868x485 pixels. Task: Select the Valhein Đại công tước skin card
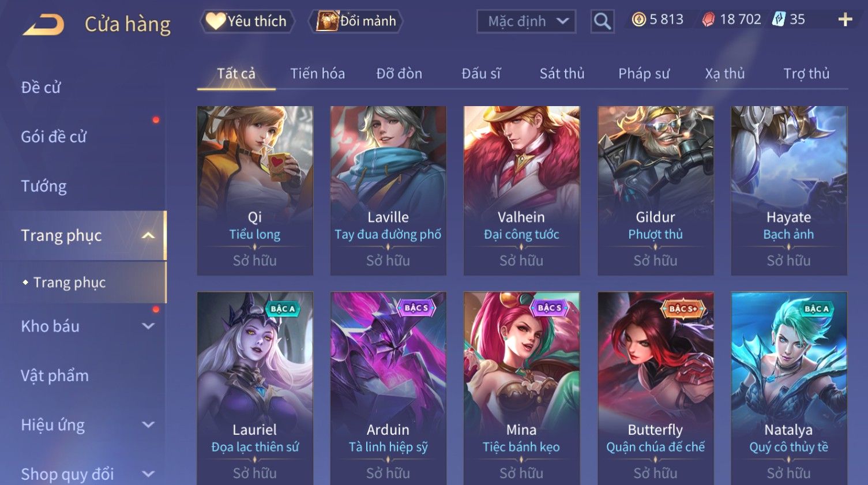pyautogui.click(x=521, y=190)
